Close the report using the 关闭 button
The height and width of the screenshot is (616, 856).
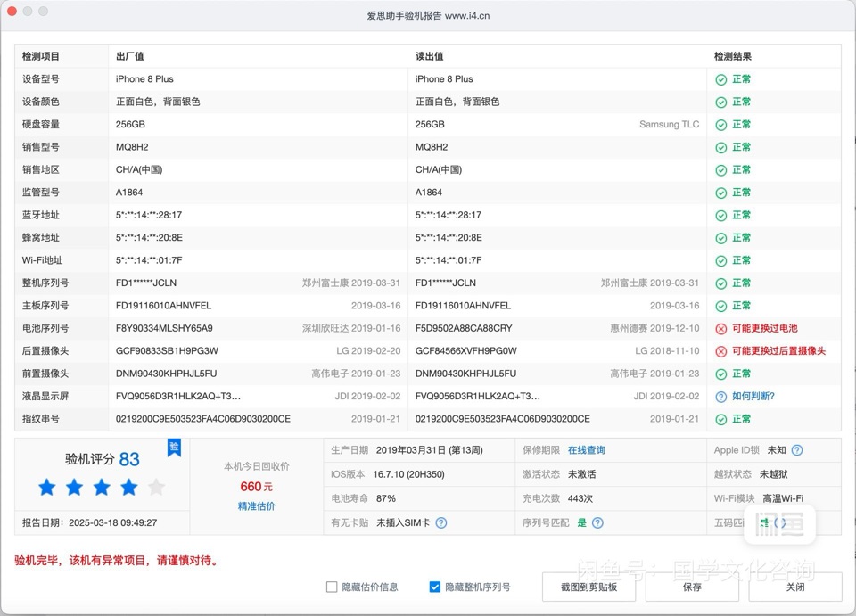click(x=794, y=587)
